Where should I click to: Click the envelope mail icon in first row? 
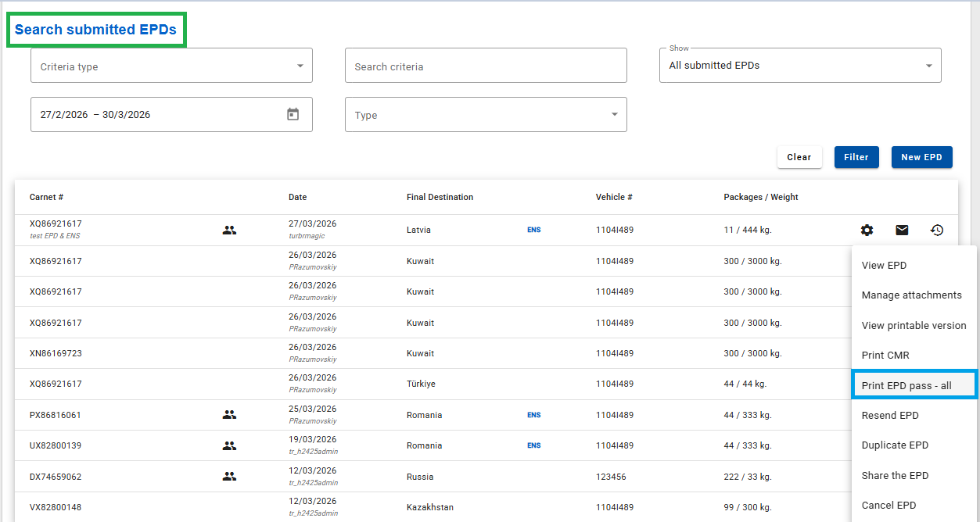pos(902,230)
